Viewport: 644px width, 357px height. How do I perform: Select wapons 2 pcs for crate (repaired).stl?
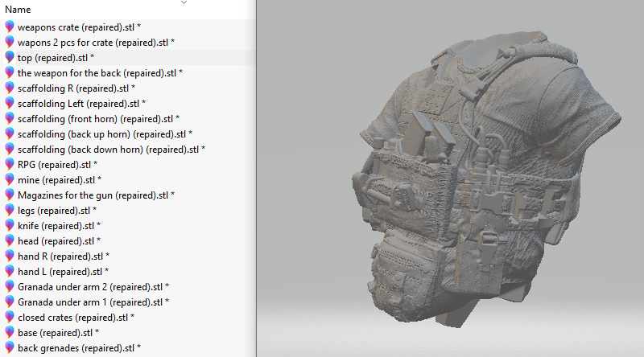(96, 42)
